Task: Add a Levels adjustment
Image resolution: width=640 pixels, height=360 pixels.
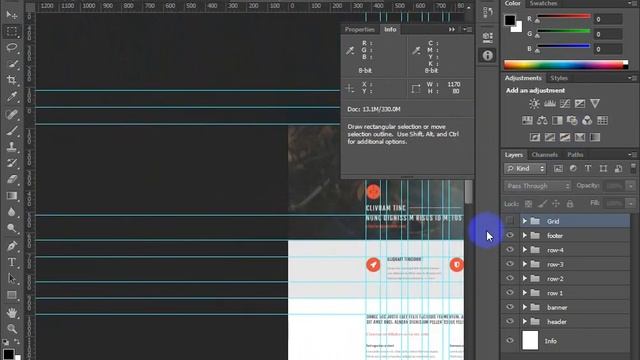Action: pos(549,104)
